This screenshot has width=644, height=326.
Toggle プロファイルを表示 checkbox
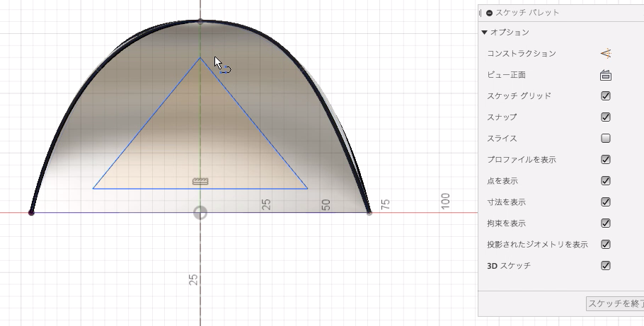click(x=606, y=159)
